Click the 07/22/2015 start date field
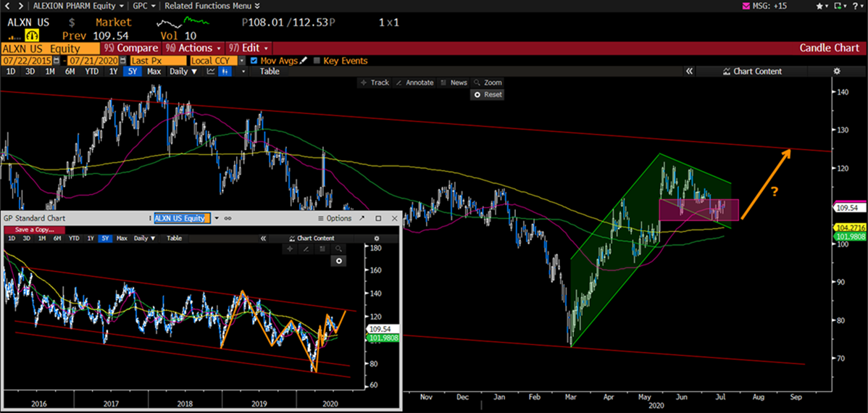This screenshot has width=868, height=413. (x=27, y=60)
